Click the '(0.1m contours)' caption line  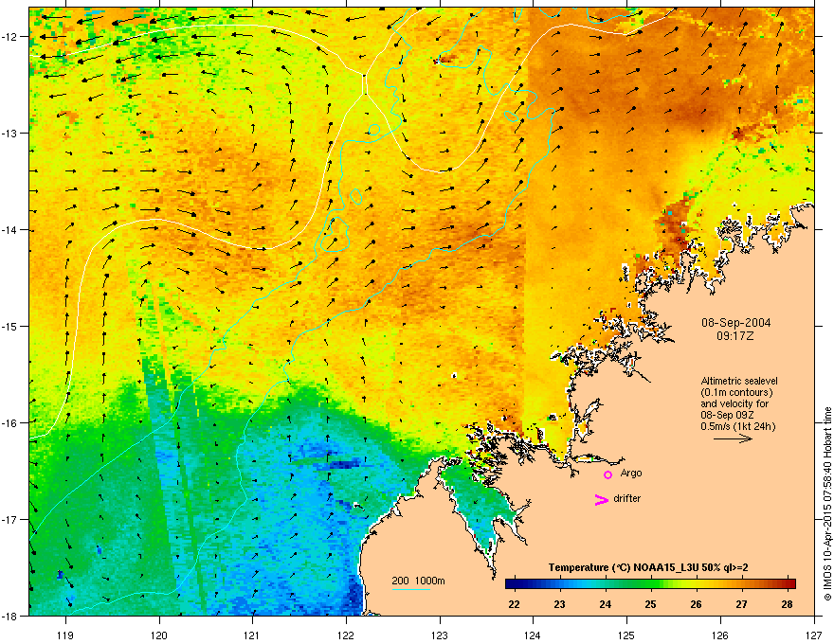[736, 393]
